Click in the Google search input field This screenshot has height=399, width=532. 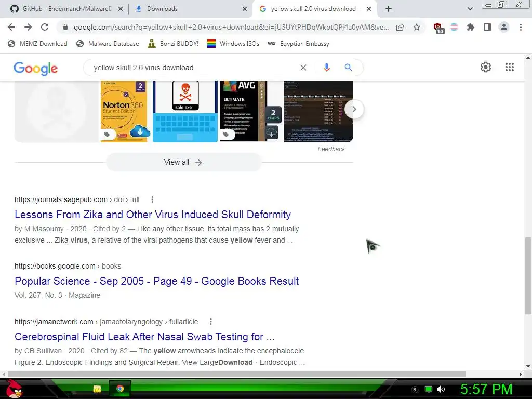(193, 68)
